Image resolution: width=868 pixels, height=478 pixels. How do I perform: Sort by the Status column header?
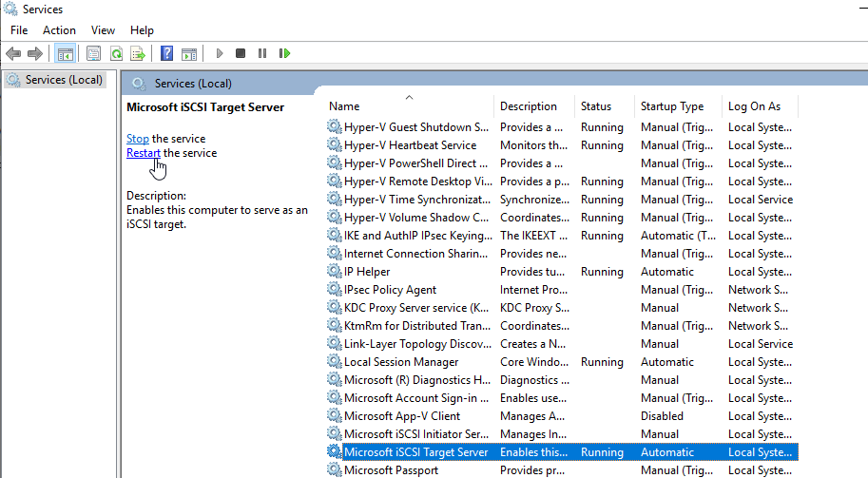(x=605, y=106)
